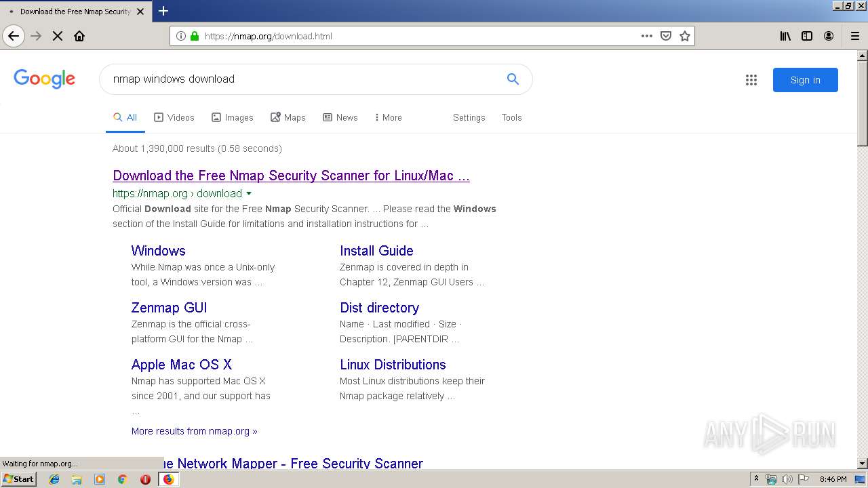Show hidden tray icons
This screenshot has height=488, width=868.
[x=756, y=479]
